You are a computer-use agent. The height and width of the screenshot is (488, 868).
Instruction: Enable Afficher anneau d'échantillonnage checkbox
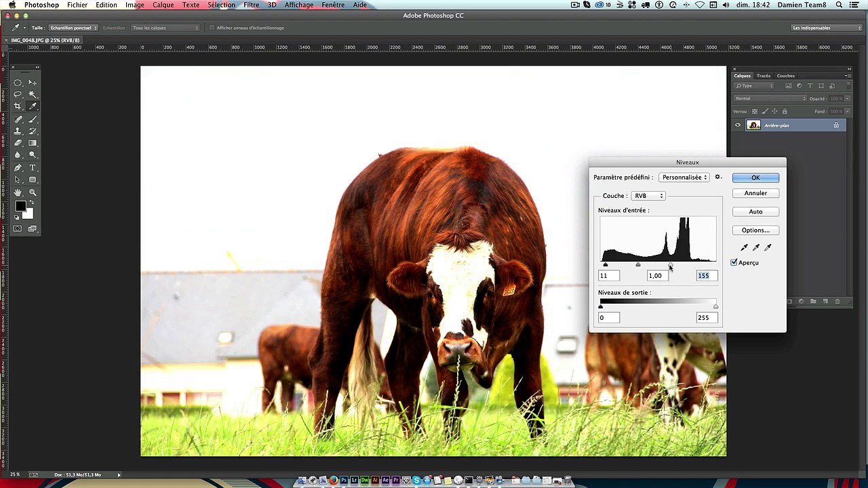[212, 28]
